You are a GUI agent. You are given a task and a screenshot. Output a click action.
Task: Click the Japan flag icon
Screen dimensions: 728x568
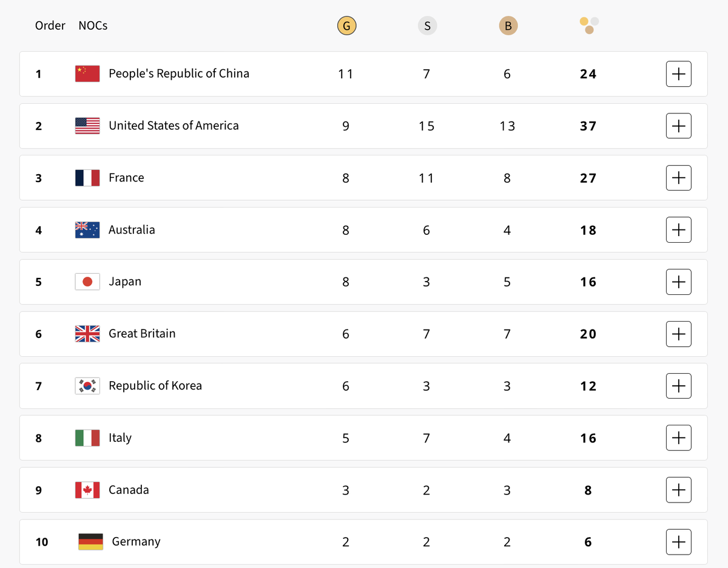87,282
